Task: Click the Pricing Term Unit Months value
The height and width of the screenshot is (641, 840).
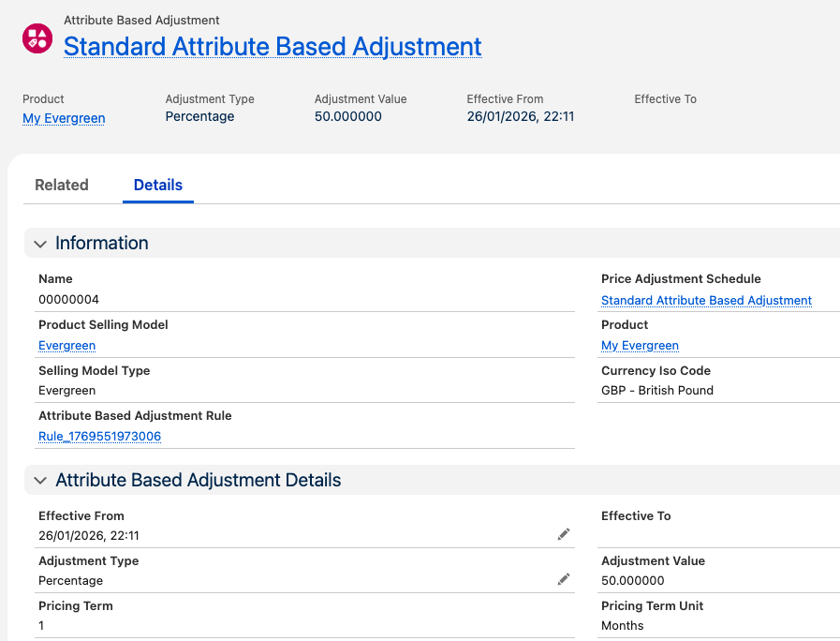Action: tap(622, 625)
